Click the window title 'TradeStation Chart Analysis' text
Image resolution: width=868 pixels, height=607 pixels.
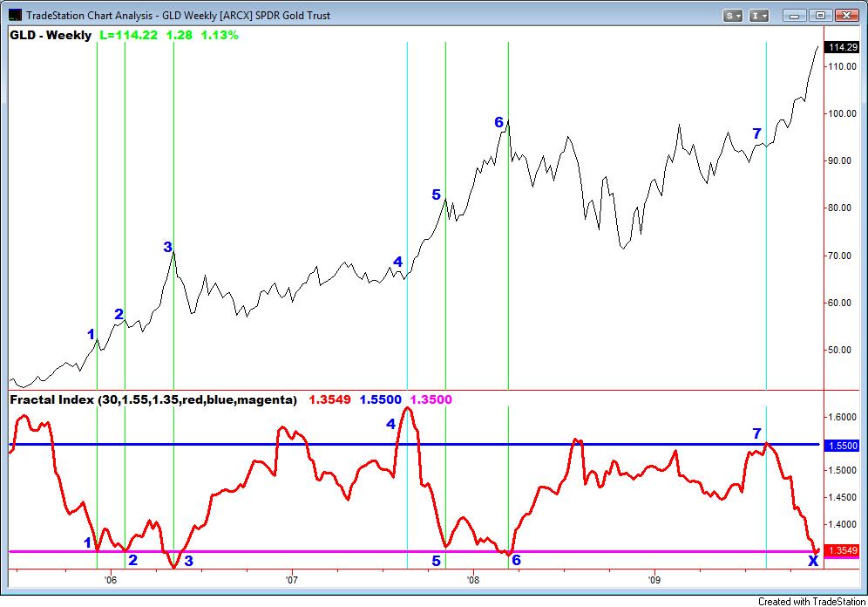[x=89, y=16]
